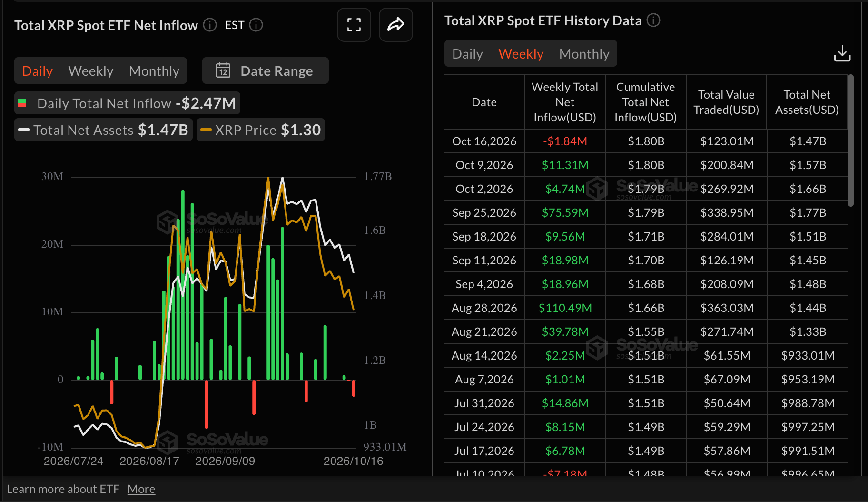Show info icon beside Net Inflow title
The image size is (868, 502).
(210, 25)
